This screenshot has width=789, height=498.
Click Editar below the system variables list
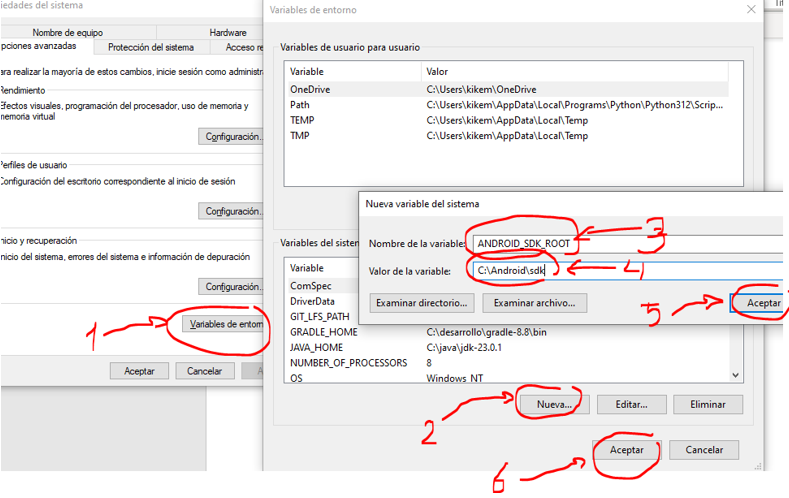631,405
